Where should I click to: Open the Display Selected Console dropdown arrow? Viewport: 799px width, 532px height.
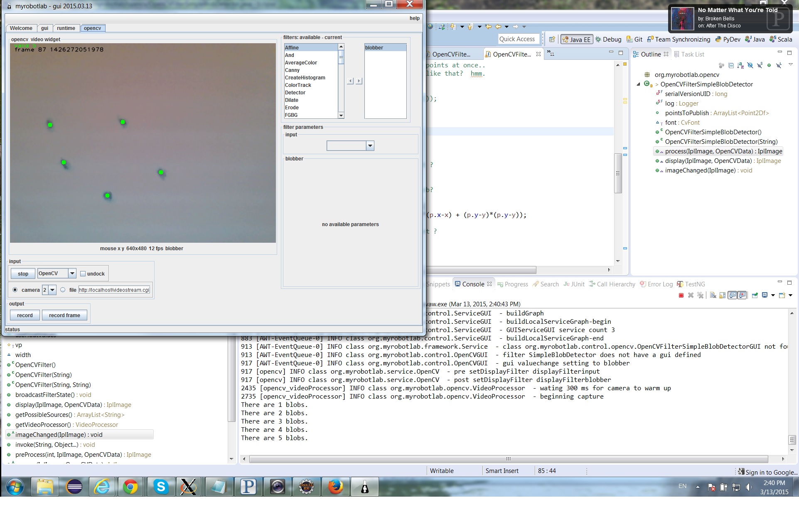tap(773, 296)
